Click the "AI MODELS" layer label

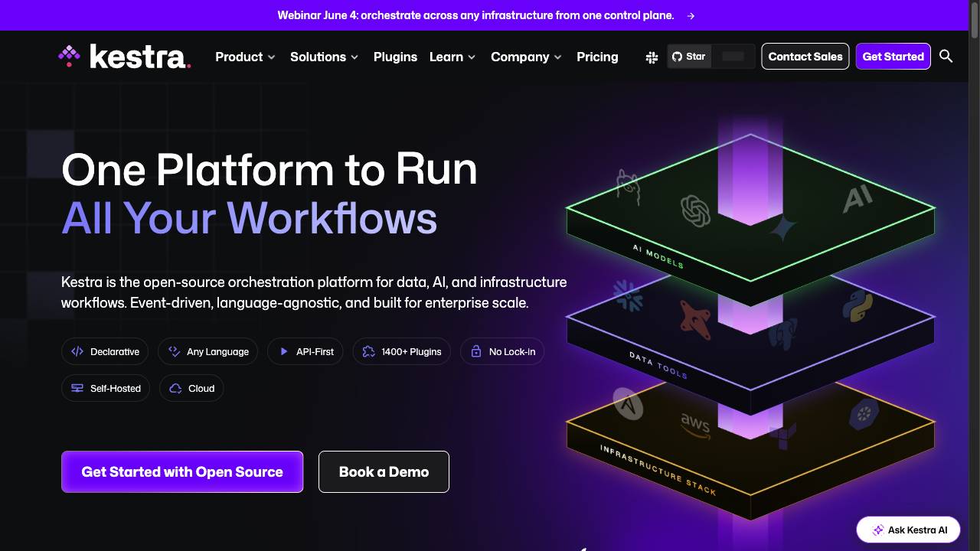658,256
